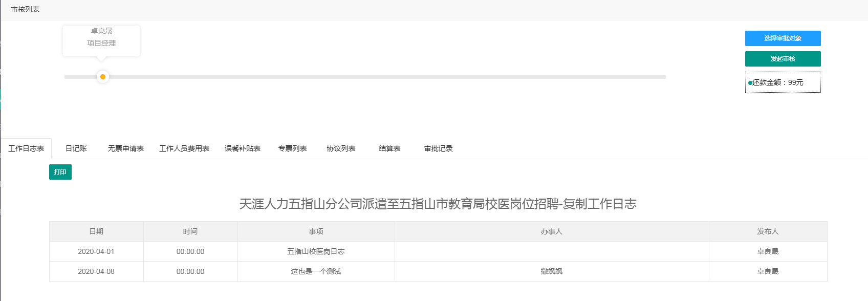The image size is (868, 301).
Task: Click 卓良晟 in the 2020-04-08 row
Action: (768, 271)
